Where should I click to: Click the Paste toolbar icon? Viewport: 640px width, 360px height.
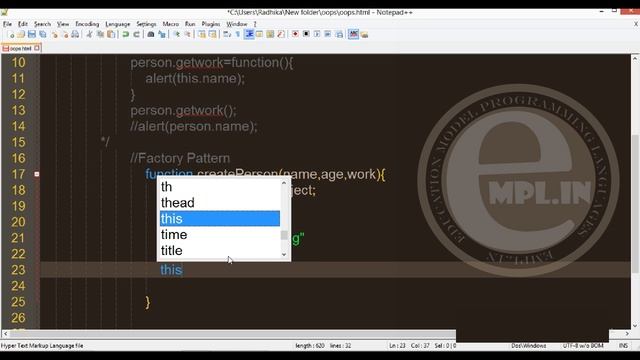coord(111,35)
